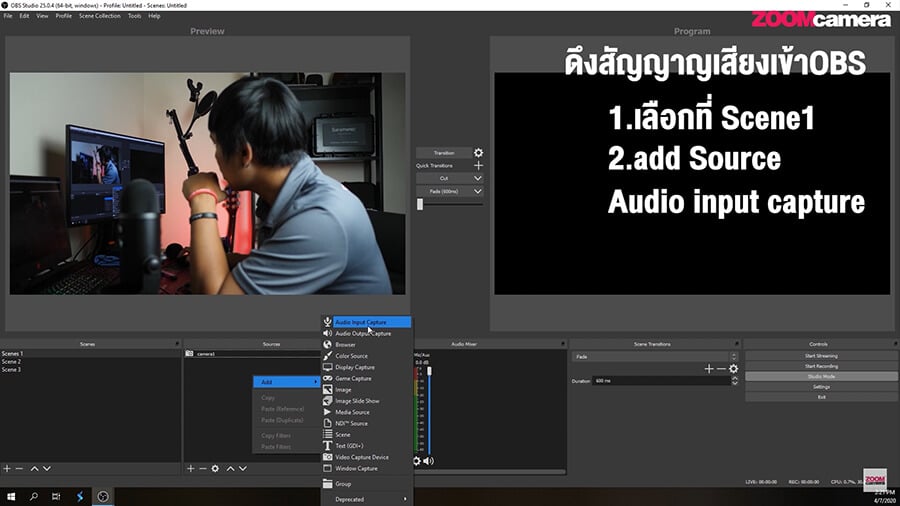This screenshot has width=900, height=506.
Task: Click the Color Source brush icon
Action: pos(327,356)
